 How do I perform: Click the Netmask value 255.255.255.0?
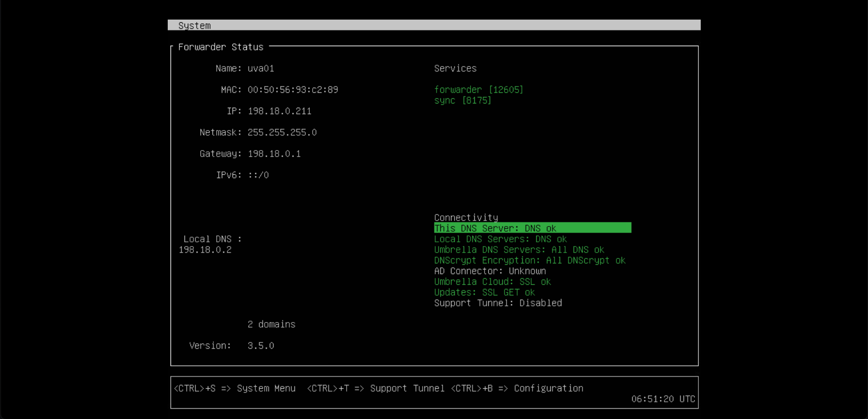click(x=282, y=132)
